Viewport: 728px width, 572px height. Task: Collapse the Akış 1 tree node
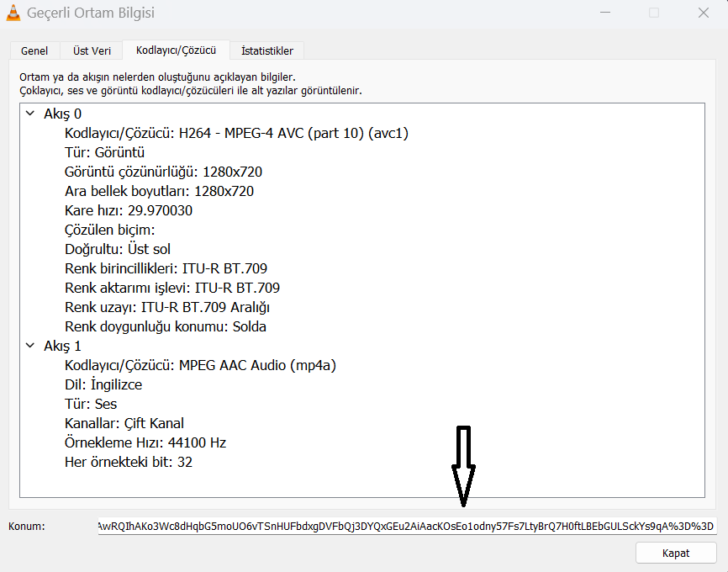click(30, 346)
